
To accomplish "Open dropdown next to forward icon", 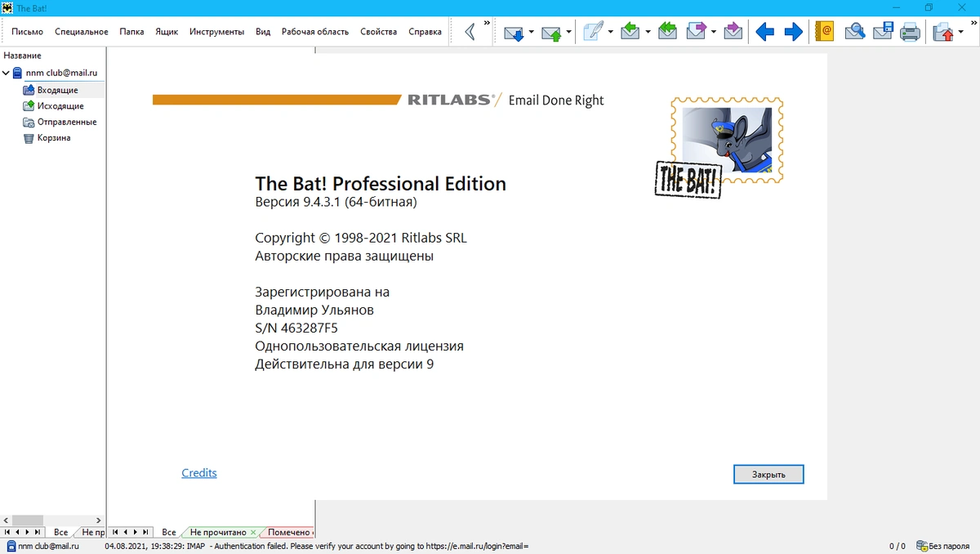I will coord(713,33).
